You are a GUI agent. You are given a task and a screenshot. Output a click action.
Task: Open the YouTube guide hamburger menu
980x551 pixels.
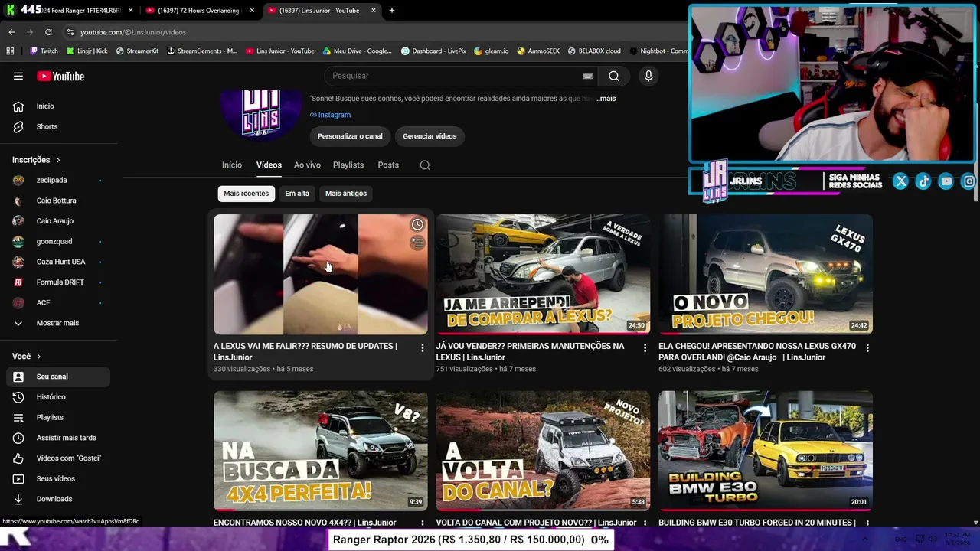tap(18, 76)
